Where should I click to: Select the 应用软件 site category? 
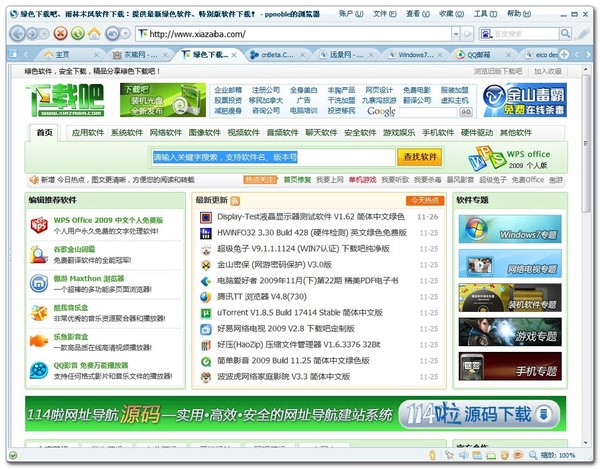click(x=88, y=133)
